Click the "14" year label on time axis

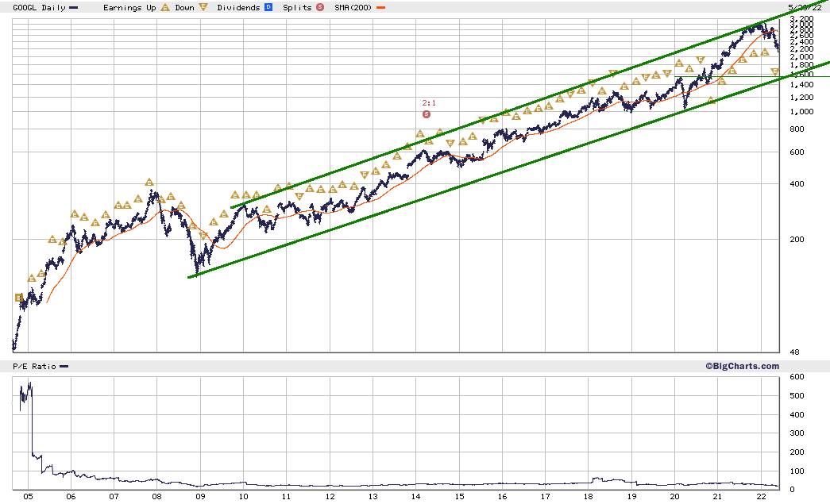[x=416, y=497]
